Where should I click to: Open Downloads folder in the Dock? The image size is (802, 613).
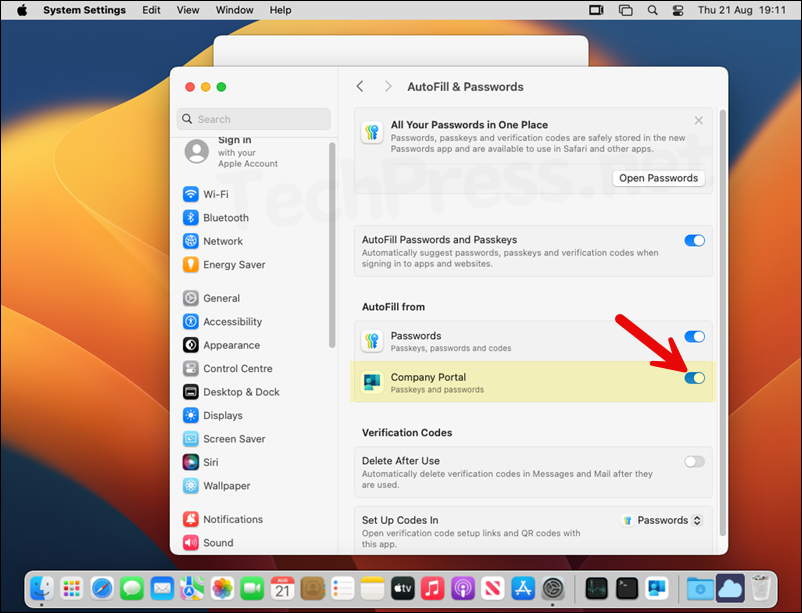[x=699, y=588]
